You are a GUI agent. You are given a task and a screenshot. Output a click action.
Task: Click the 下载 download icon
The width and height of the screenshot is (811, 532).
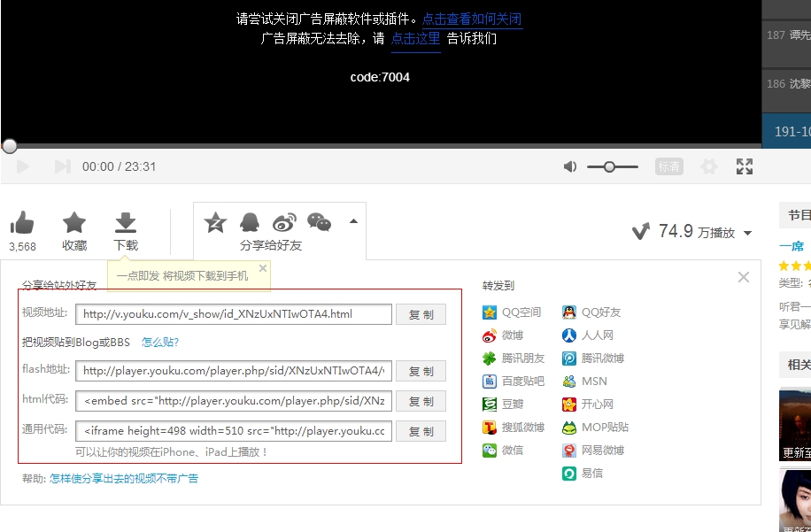click(125, 223)
